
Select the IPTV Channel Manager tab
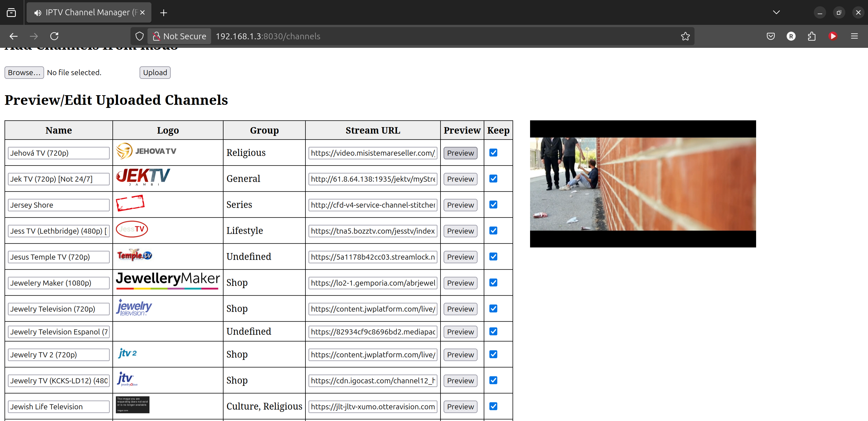click(89, 12)
